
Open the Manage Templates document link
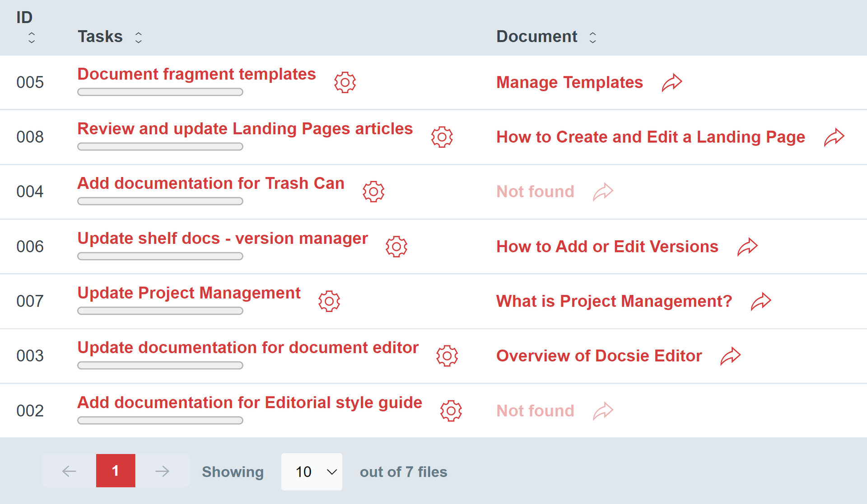[x=569, y=82]
